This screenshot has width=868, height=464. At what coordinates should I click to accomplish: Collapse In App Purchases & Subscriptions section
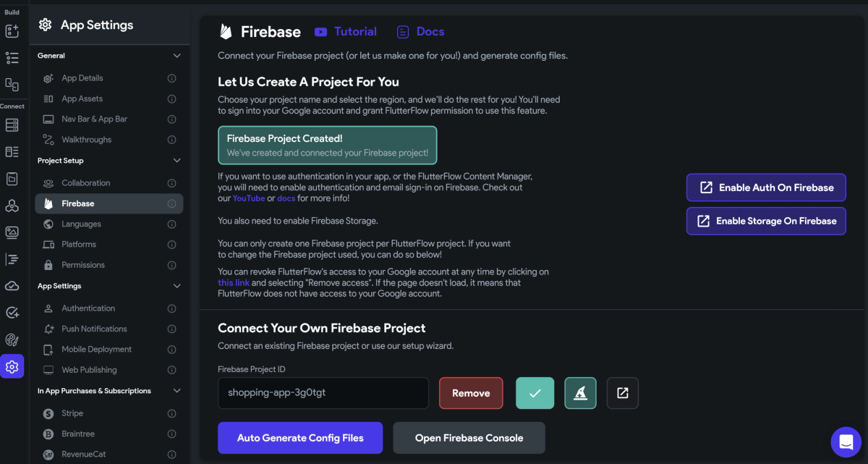pyautogui.click(x=176, y=391)
